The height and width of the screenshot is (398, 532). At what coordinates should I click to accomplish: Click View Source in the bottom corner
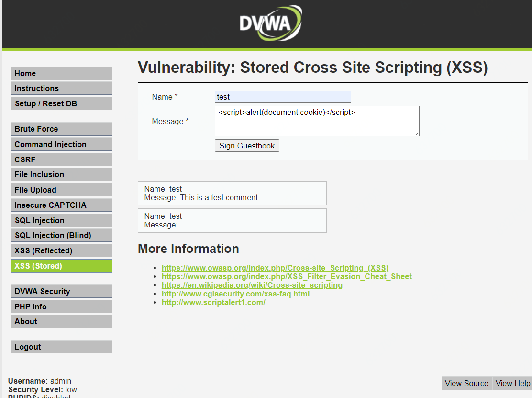466,383
